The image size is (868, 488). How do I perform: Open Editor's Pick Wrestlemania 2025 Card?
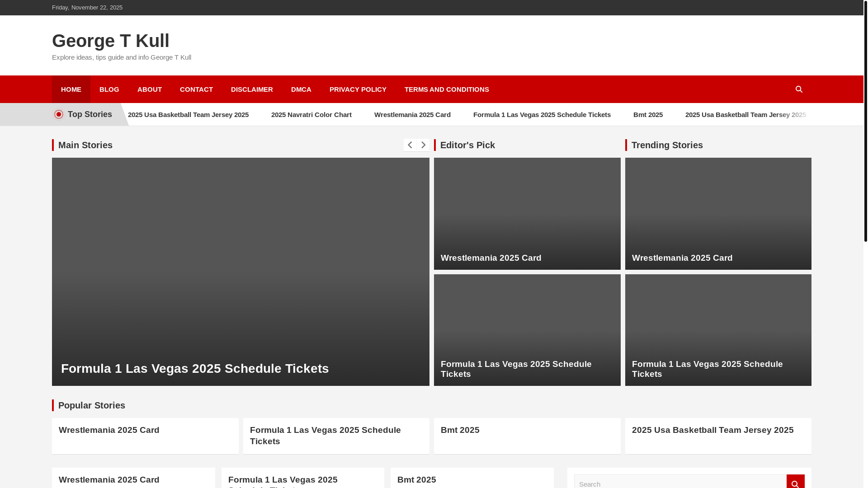pos(491,258)
